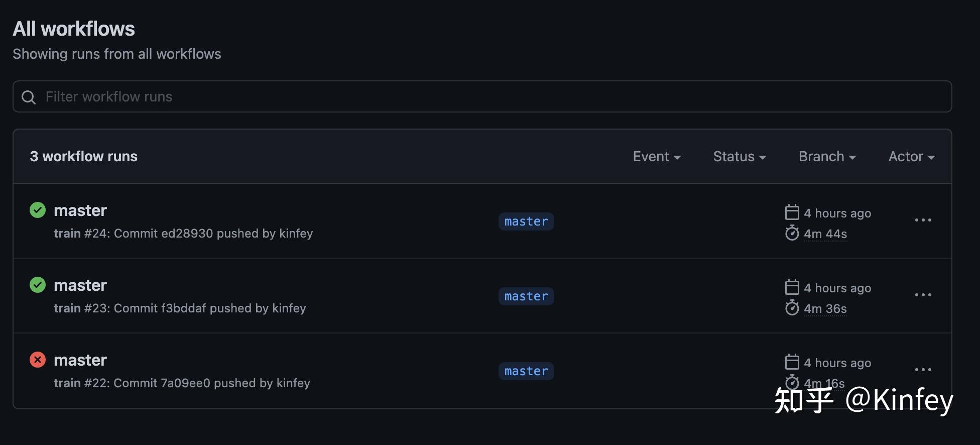Click master branch label on run #24
The image size is (980, 445).
coord(526,221)
